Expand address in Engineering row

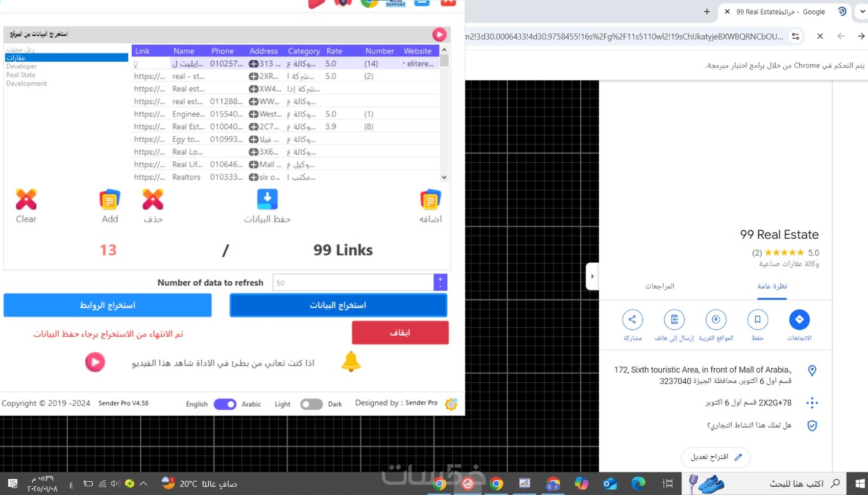click(253, 114)
